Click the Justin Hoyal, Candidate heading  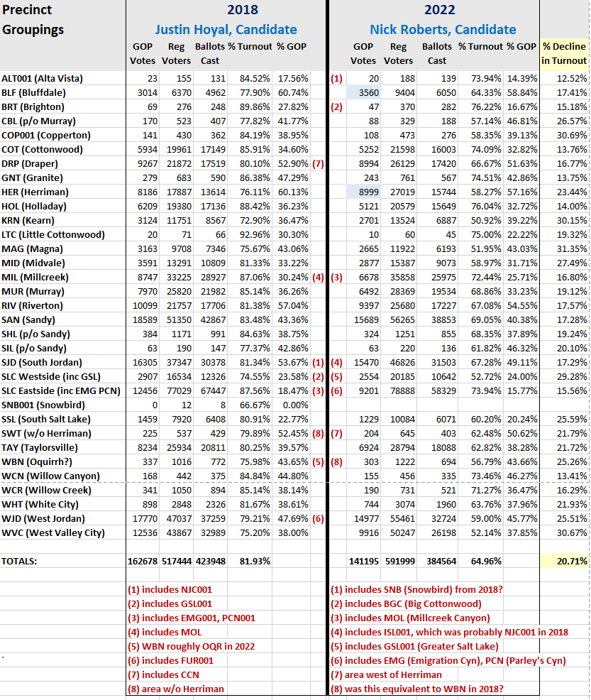pos(226,30)
